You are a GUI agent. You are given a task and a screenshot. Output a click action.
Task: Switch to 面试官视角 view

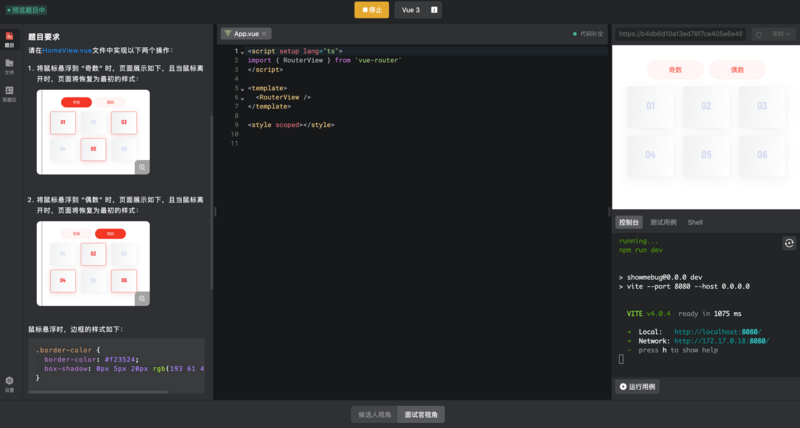pos(421,414)
